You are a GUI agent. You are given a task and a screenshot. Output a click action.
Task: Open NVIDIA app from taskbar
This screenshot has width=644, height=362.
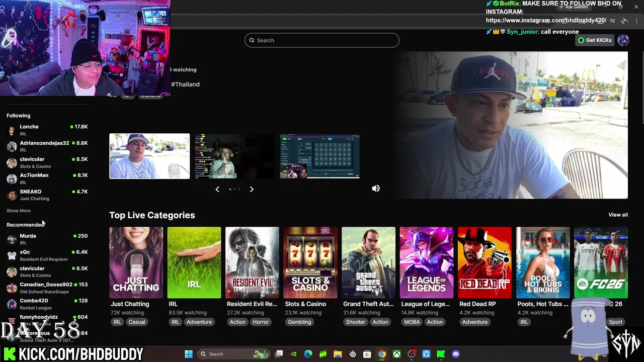(x=294, y=354)
